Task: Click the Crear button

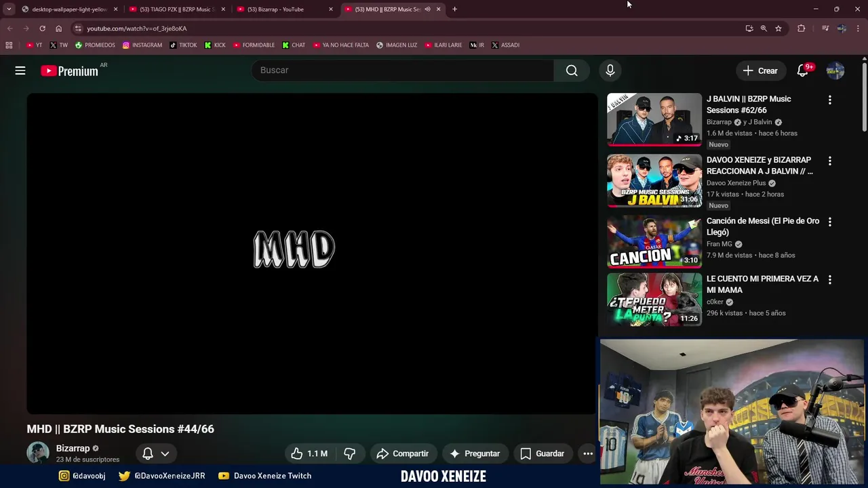Action: click(760, 70)
